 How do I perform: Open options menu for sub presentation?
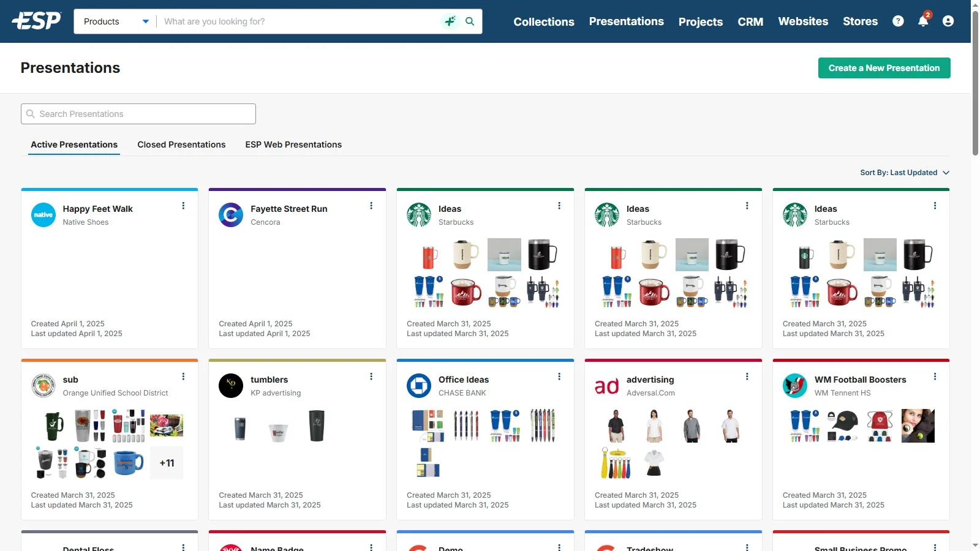(183, 377)
